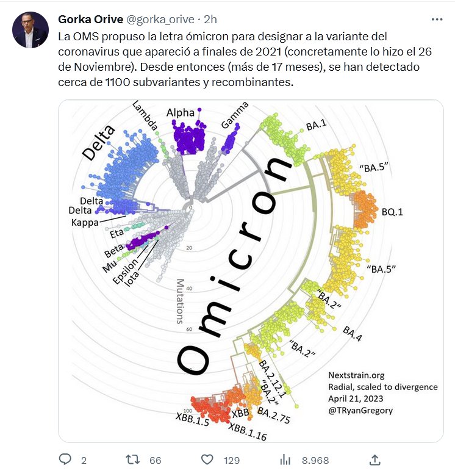Click the retweet count 66
Viewport: 455px width, 476px height.
pyautogui.click(x=155, y=460)
